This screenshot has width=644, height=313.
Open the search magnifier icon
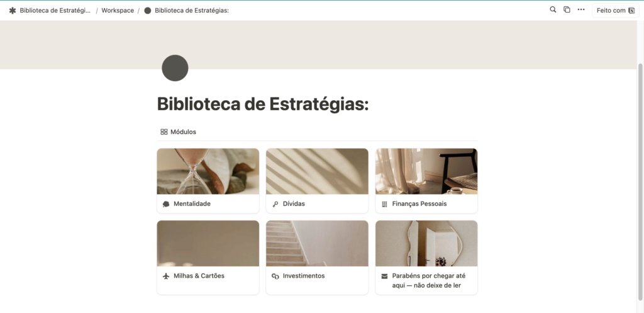click(553, 9)
